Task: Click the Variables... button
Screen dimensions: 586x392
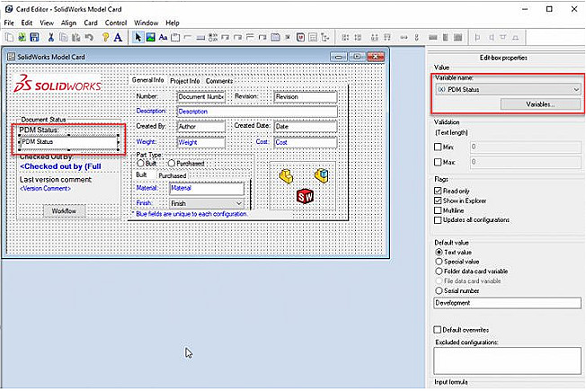Action: pos(539,105)
